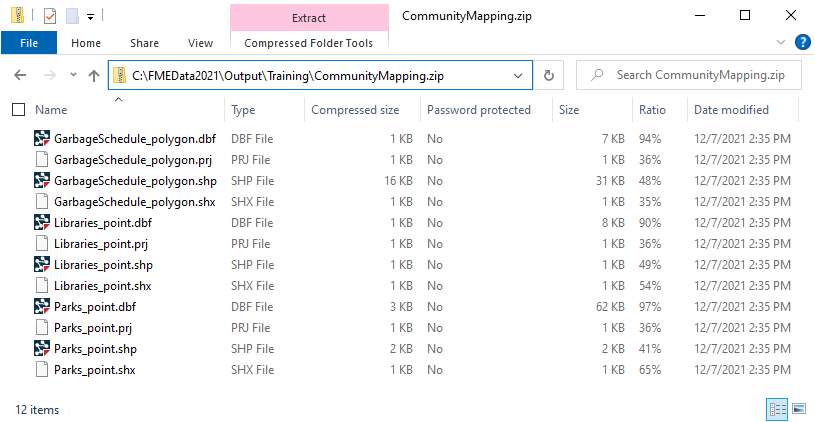This screenshot has height=422, width=815.
Task: Select the Libraries_point.shp file icon
Action: click(42, 265)
